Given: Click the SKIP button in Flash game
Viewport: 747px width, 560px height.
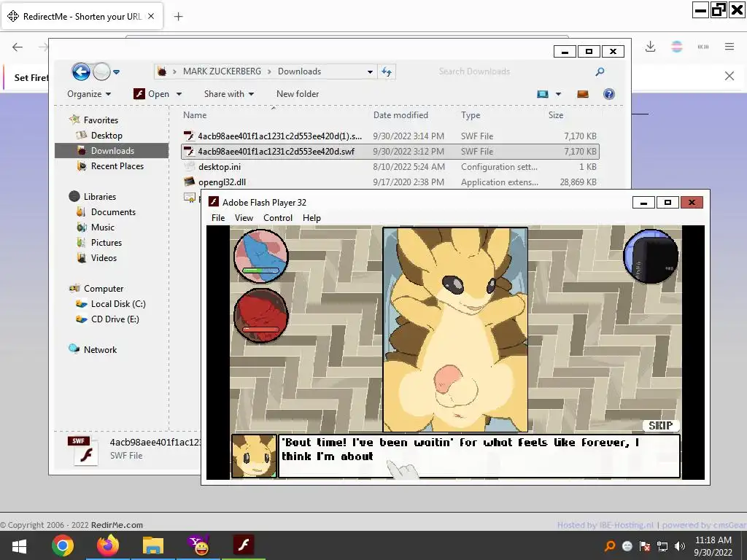Looking at the screenshot, I should pos(660,426).
